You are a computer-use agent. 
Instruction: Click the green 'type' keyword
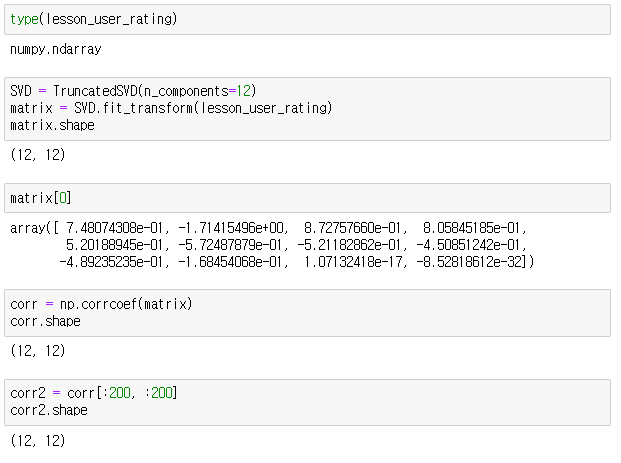point(24,19)
